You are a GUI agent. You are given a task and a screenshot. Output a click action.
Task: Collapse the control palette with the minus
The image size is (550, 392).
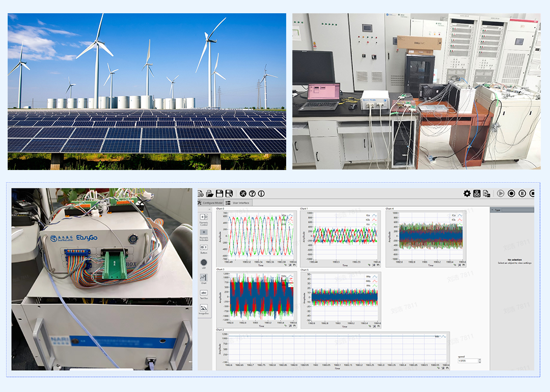tap(210, 209)
